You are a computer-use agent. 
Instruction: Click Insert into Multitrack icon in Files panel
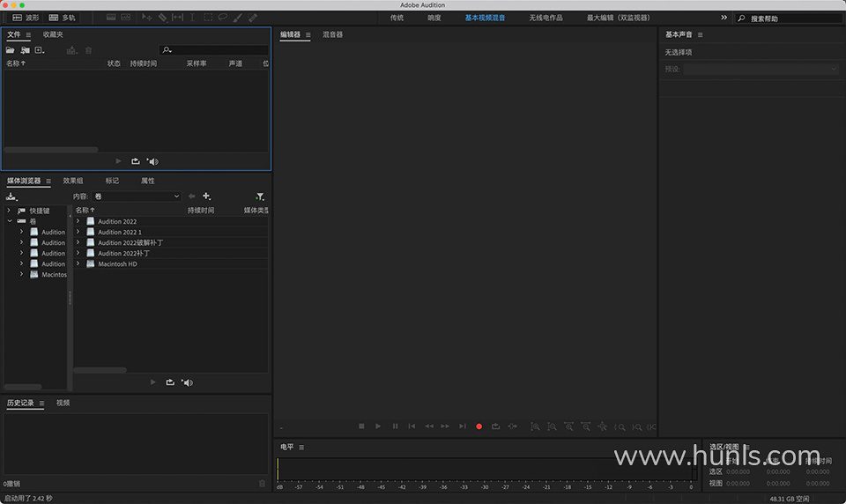[71, 50]
